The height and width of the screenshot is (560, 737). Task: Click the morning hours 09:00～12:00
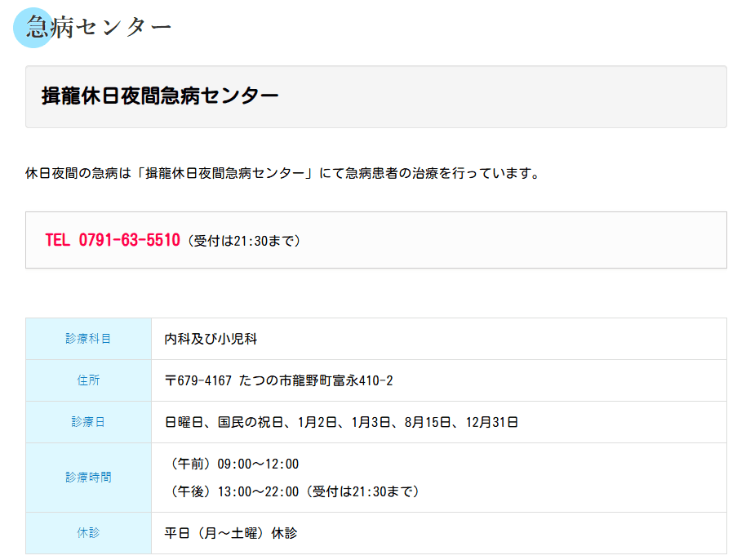coord(258,464)
